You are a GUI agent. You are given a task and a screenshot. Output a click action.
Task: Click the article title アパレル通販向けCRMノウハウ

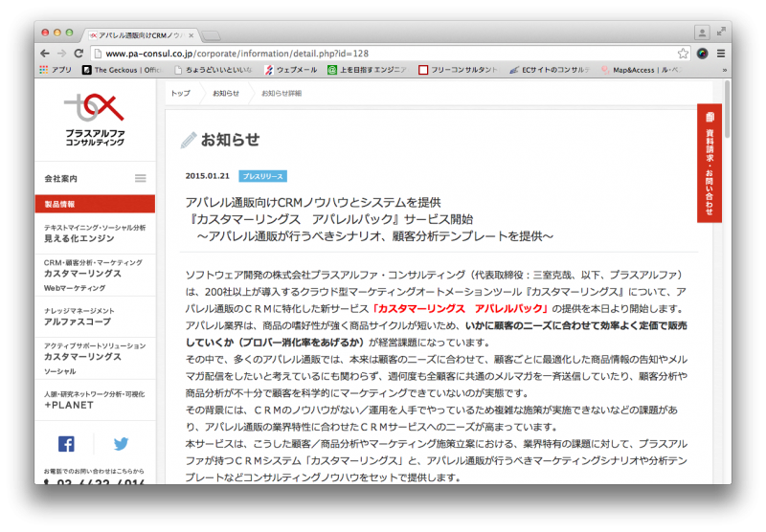[x=313, y=202]
